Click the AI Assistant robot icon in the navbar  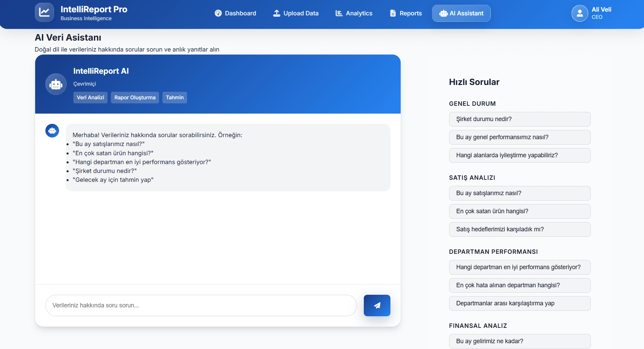pyautogui.click(x=443, y=13)
